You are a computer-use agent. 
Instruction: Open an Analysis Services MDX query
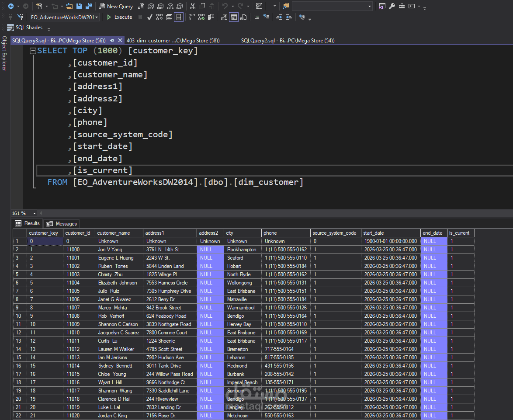(151, 6)
